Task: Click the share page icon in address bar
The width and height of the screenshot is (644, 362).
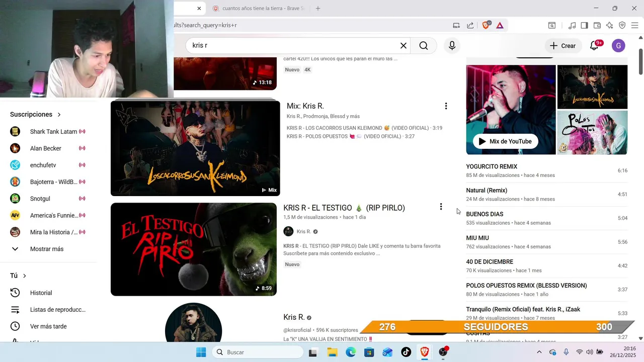Action: 470,25
